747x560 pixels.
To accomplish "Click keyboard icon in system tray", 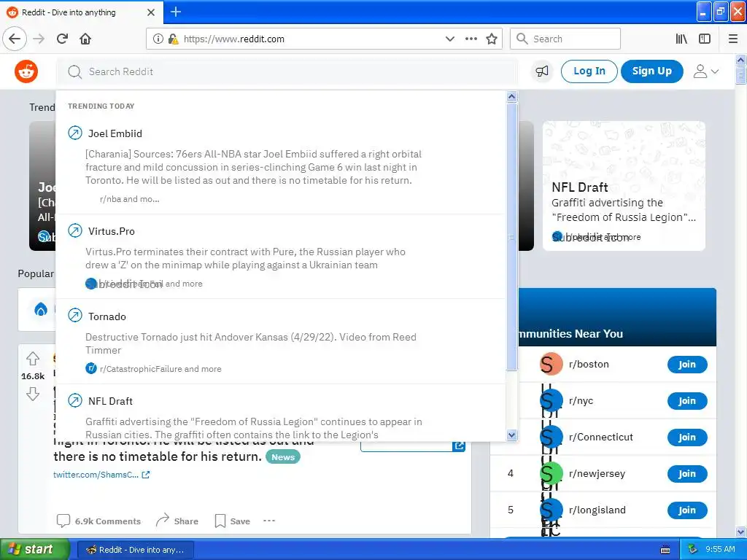I will (x=665, y=550).
